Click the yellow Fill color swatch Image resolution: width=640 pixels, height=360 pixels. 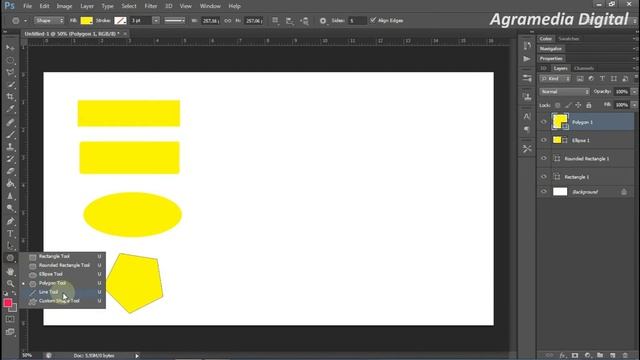click(87, 20)
